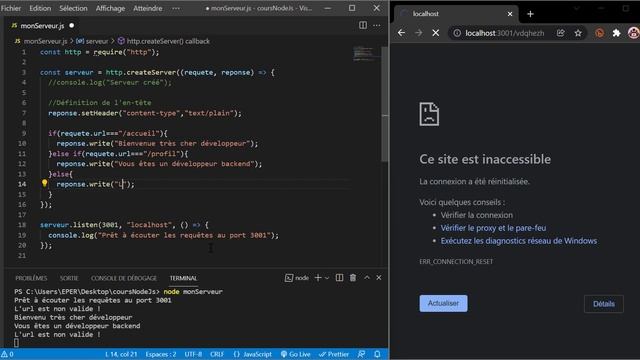Open the feedback icon in status bar
This screenshot has width=640, height=360.
point(361,354)
